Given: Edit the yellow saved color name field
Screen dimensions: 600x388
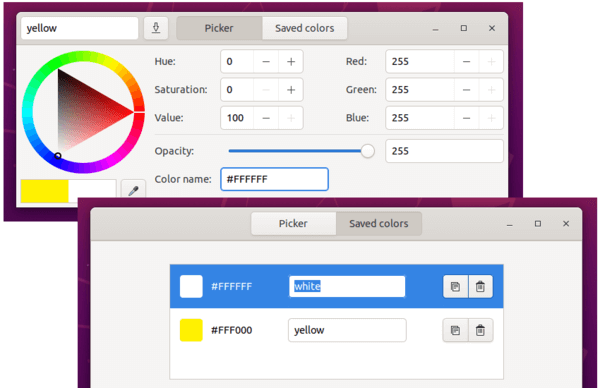Looking at the screenshot, I should coord(347,330).
